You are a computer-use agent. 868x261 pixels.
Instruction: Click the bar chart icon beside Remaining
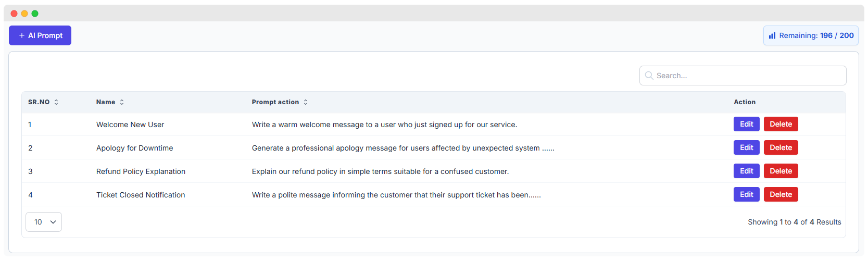[x=772, y=35]
